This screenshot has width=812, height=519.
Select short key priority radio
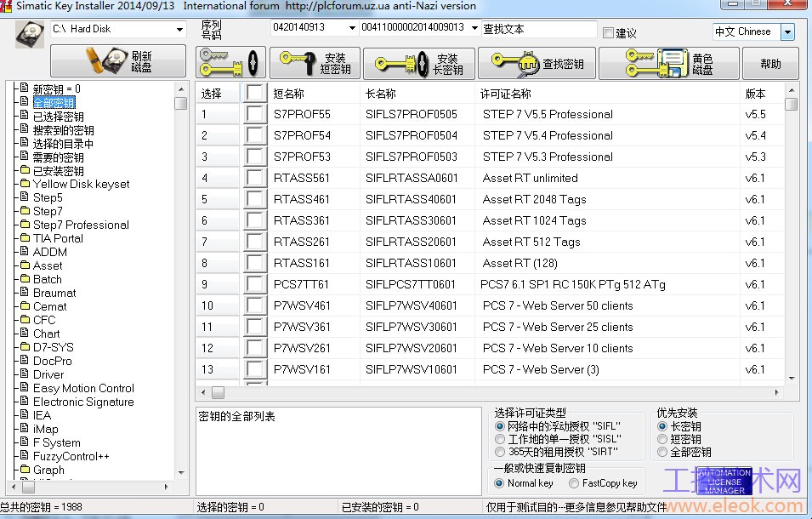coord(662,439)
